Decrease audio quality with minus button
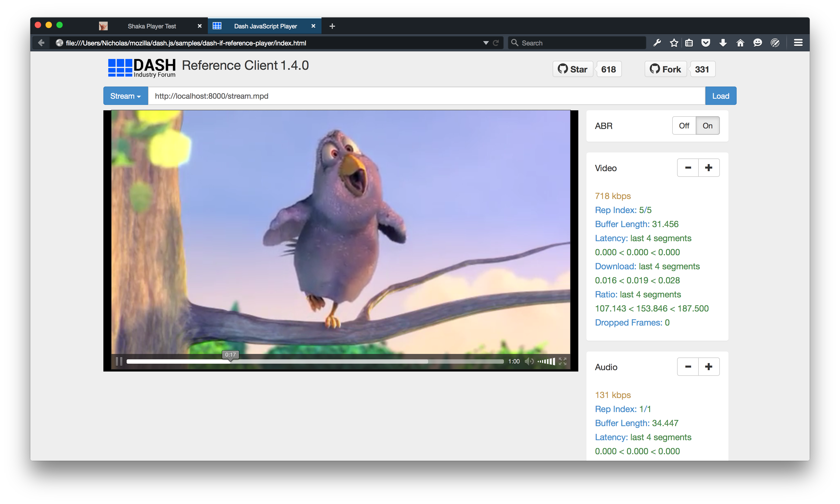Viewport: 840px width, 504px height. 688,367
